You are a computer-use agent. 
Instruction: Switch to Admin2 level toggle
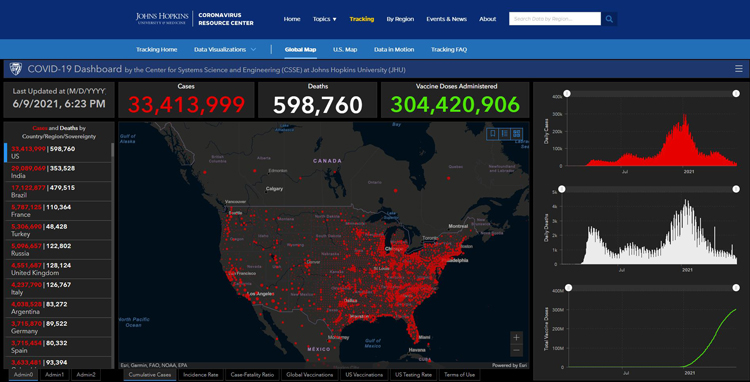(86, 375)
